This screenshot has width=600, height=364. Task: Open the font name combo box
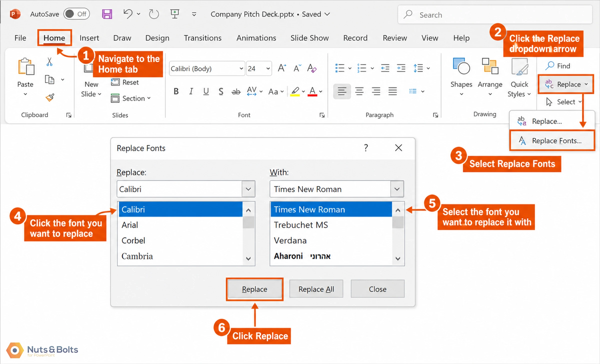[207, 68]
